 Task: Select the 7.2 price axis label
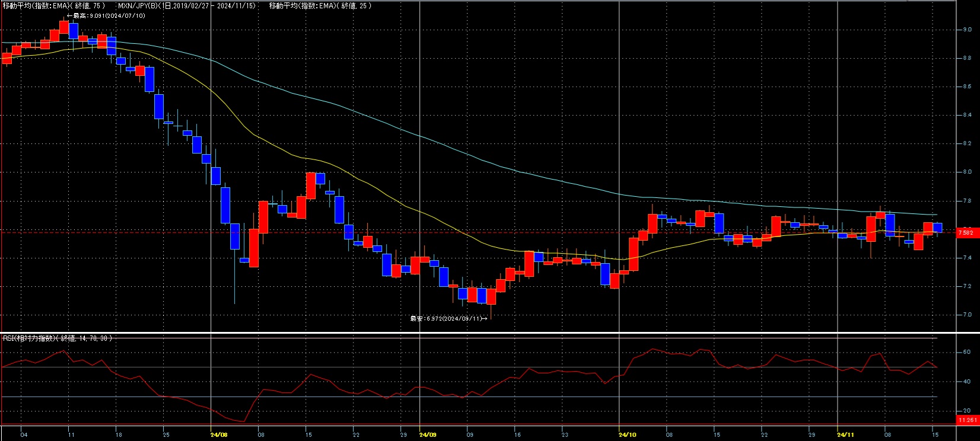[967, 286]
